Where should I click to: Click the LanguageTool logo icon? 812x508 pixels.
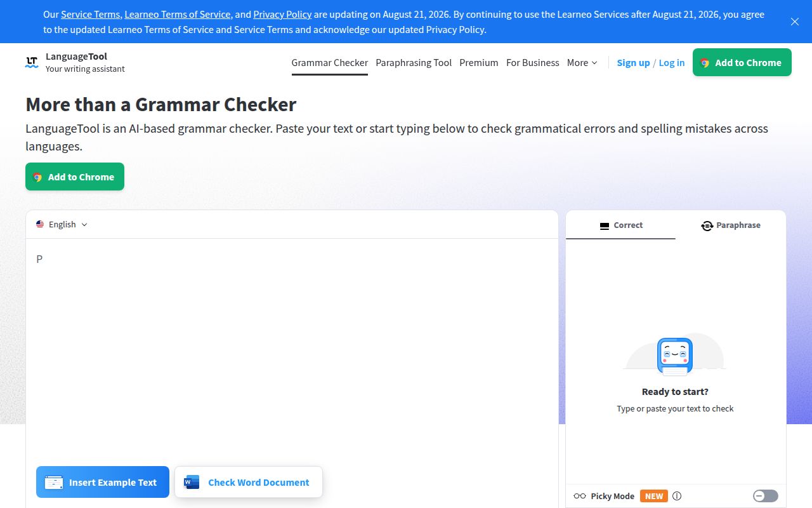pos(32,62)
